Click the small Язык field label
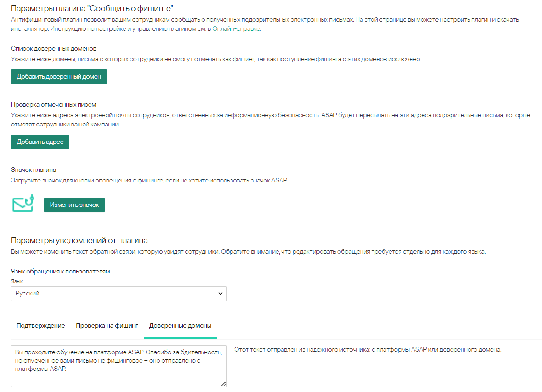542x392 pixels. (17, 281)
